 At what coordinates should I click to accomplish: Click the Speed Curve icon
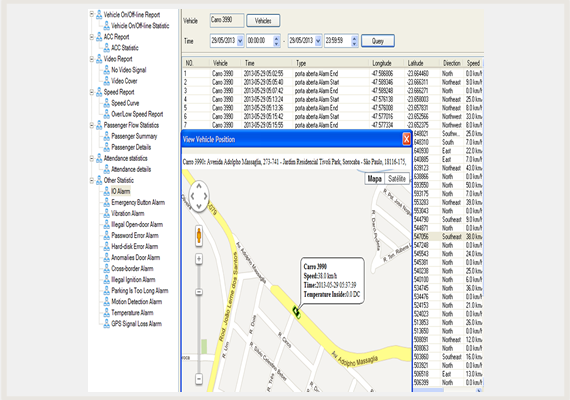(107, 103)
